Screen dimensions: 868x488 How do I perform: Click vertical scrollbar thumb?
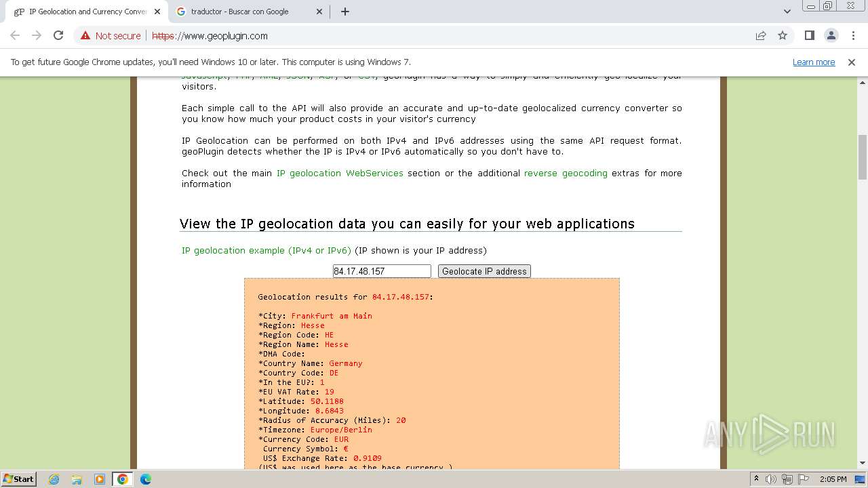(x=863, y=157)
